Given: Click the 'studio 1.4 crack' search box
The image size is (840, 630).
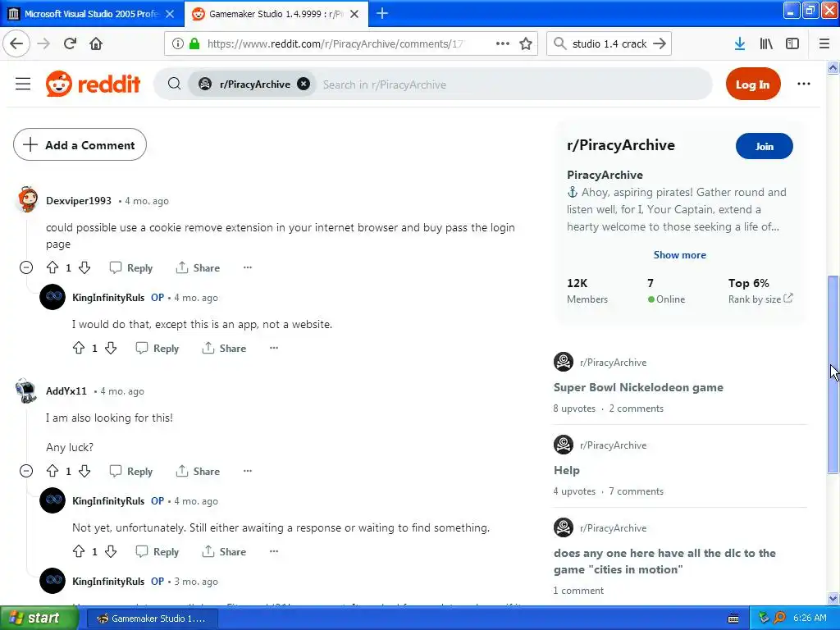Looking at the screenshot, I should point(609,43).
